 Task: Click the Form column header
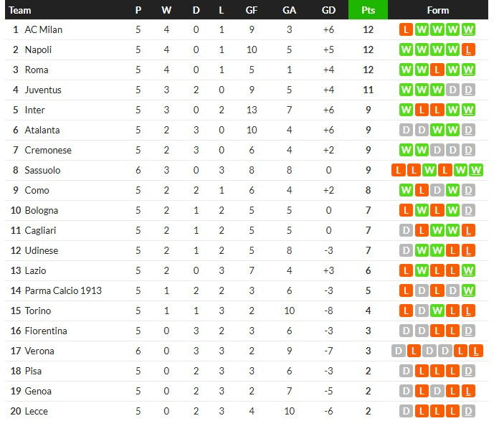pyautogui.click(x=437, y=10)
